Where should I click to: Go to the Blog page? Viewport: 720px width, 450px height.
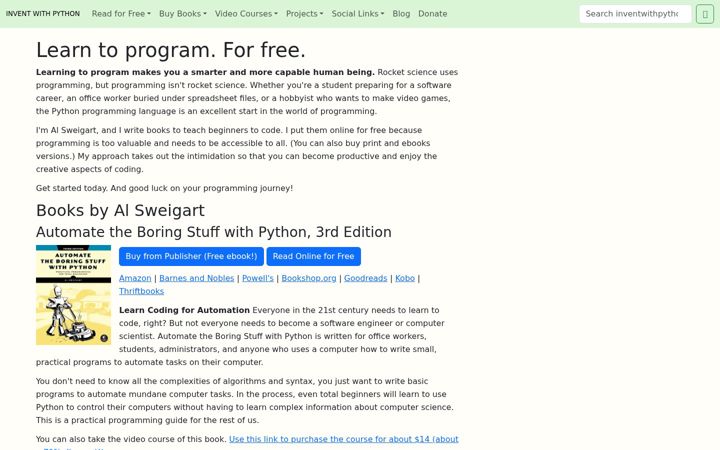(x=401, y=14)
